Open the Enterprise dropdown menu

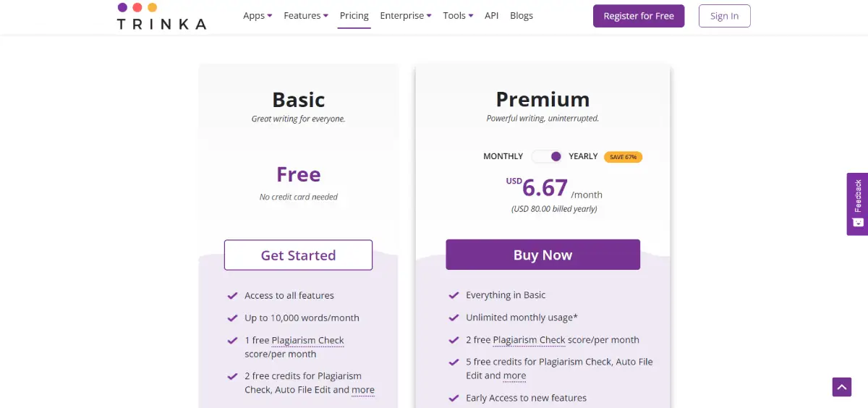(405, 16)
